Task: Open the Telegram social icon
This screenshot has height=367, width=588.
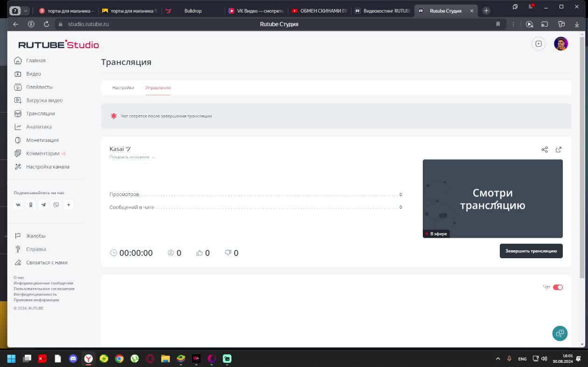Action: (x=43, y=205)
